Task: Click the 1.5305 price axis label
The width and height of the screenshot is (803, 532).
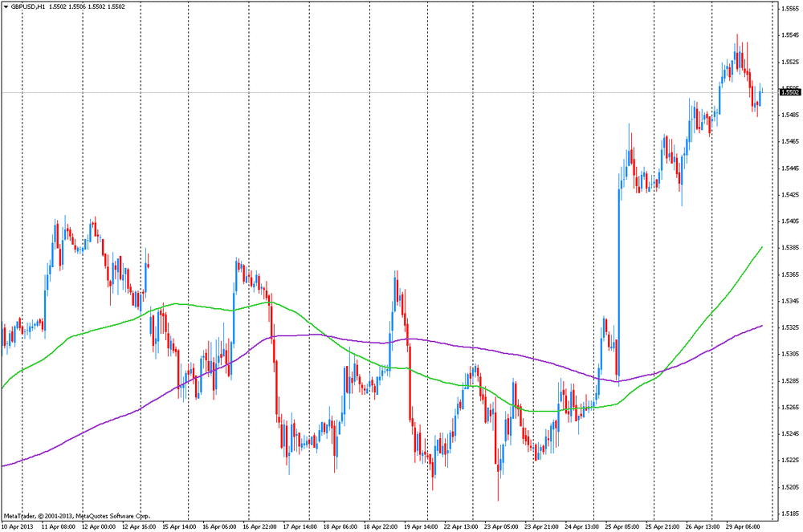Action: (791, 354)
